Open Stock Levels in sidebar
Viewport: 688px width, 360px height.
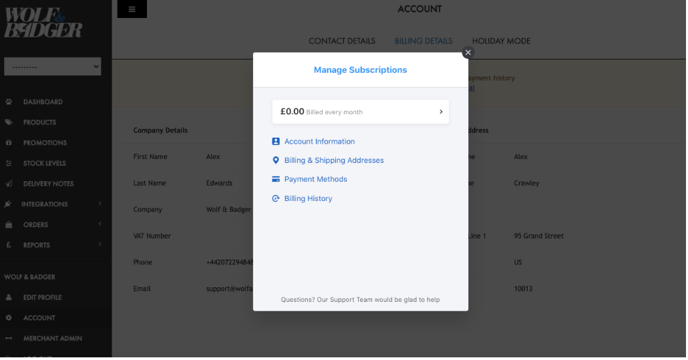coord(44,163)
